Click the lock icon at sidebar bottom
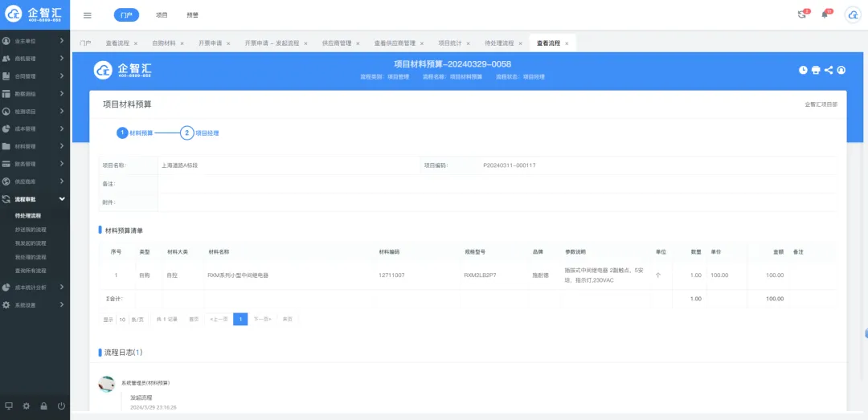This screenshot has width=868, height=420. (x=43, y=406)
